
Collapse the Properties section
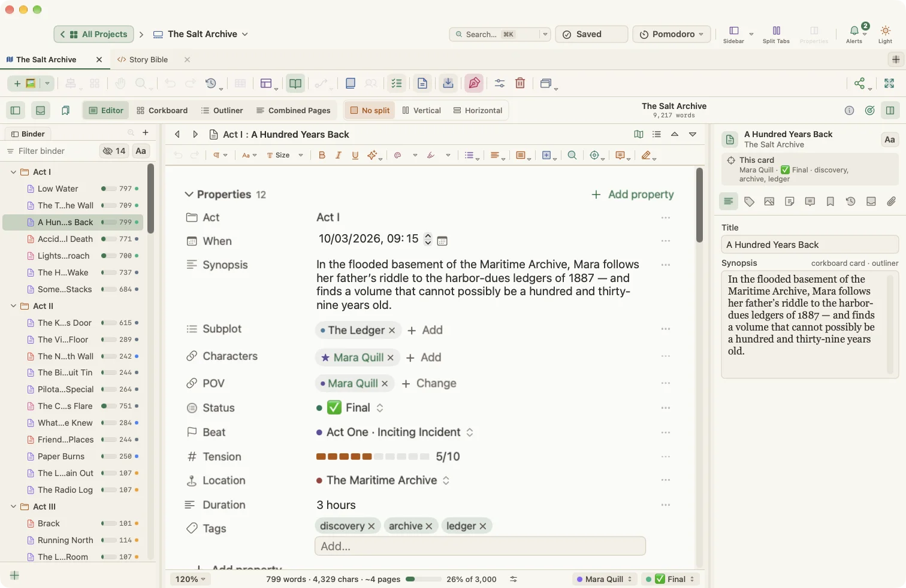click(x=189, y=194)
